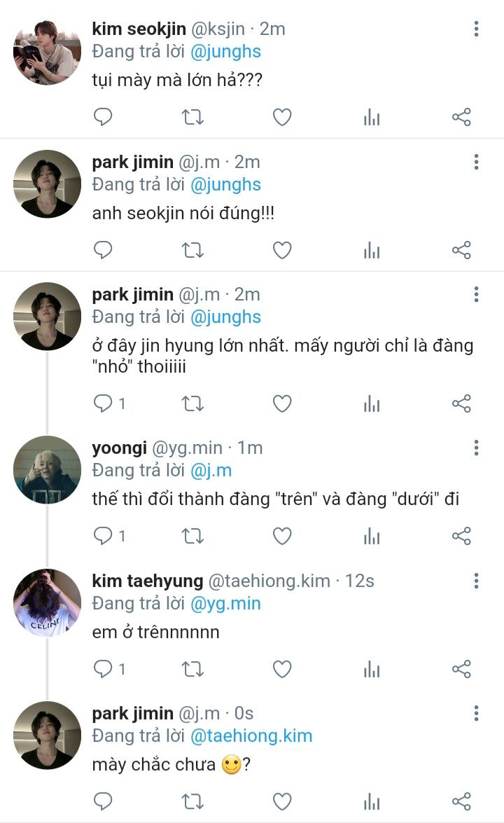Image resolution: width=504 pixels, height=823 pixels.
Task: Open the @yg.min mention link
Action: (225, 603)
